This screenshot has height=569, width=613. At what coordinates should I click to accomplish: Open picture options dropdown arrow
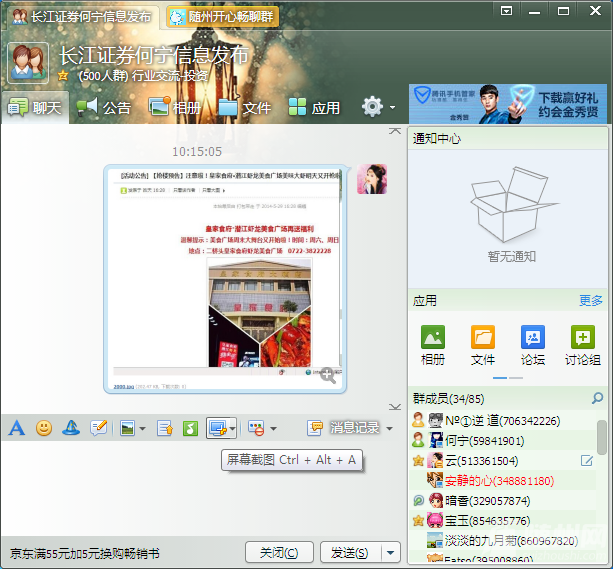[x=143, y=429]
